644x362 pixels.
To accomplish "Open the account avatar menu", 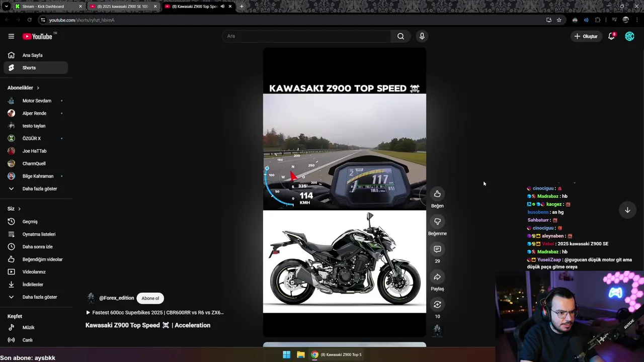I will (x=629, y=36).
